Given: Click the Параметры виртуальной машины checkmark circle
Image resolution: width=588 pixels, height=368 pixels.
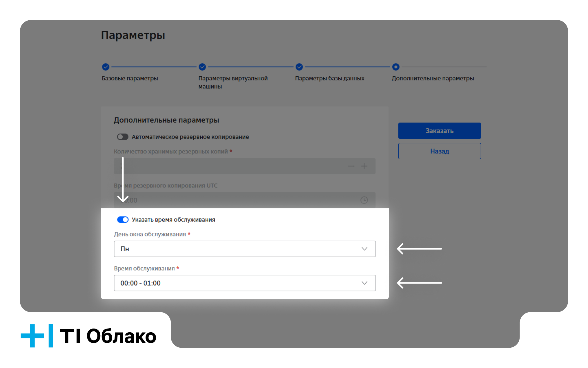Looking at the screenshot, I should [x=202, y=67].
